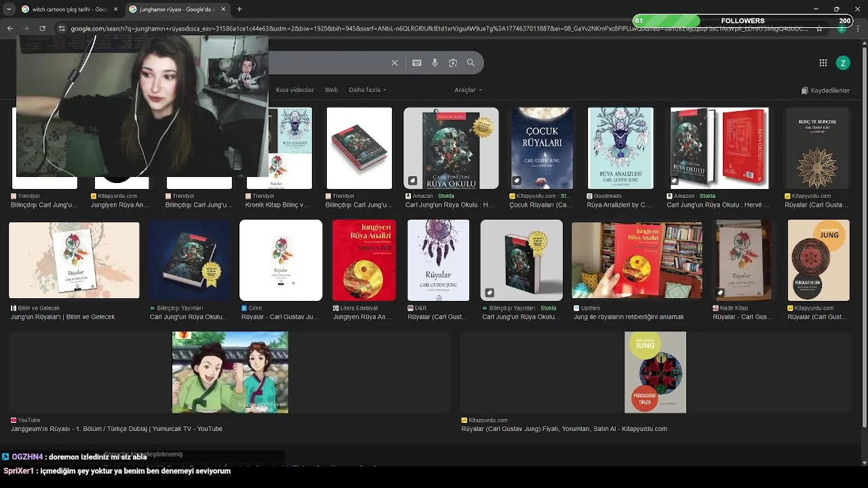This screenshot has height=488, width=868.
Task: Open Cimri 'Rüyalar' white cover thumbnail
Action: pos(281,260)
